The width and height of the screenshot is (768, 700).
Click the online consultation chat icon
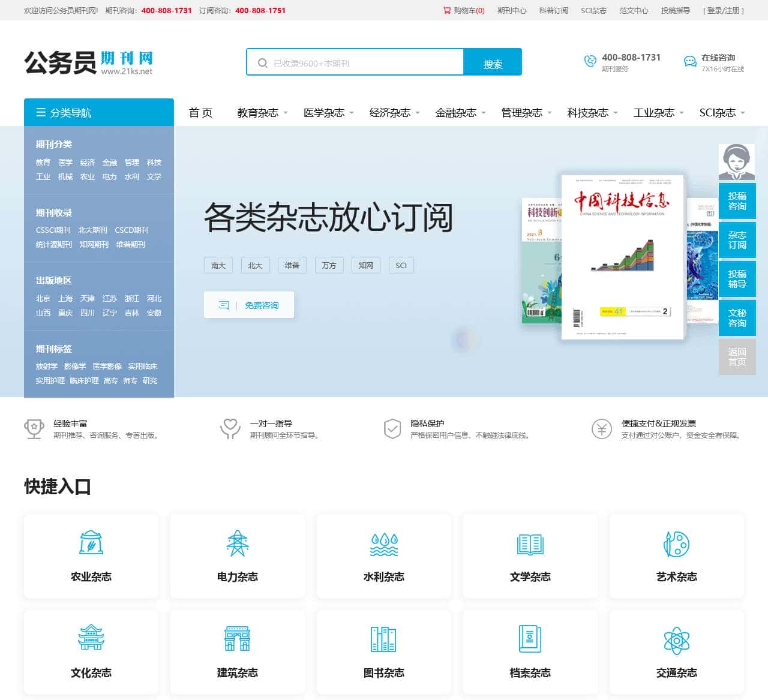click(x=688, y=61)
